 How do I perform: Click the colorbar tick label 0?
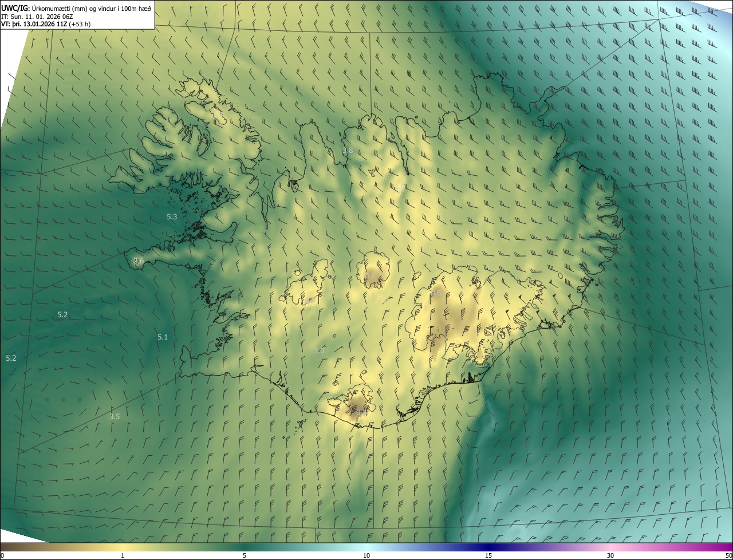pos(2,556)
